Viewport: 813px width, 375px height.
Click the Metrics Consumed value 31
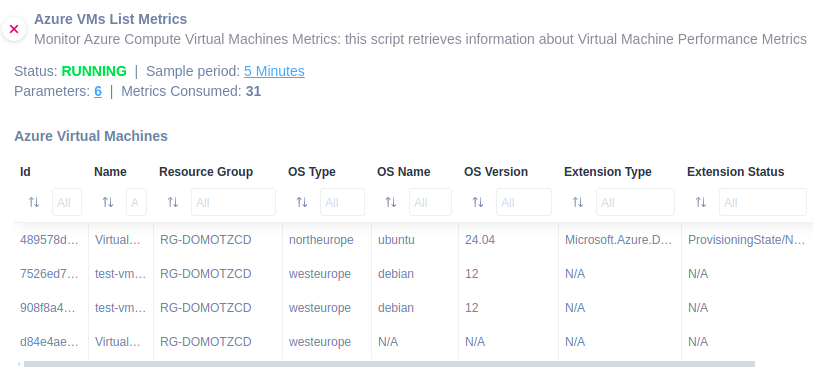click(x=253, y=91)
